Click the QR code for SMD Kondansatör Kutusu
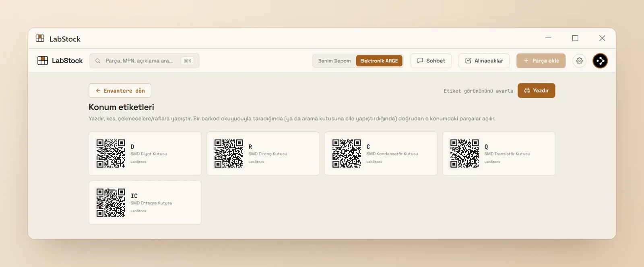The height and width of the screenshot is (267, 644). coord(347,153)
